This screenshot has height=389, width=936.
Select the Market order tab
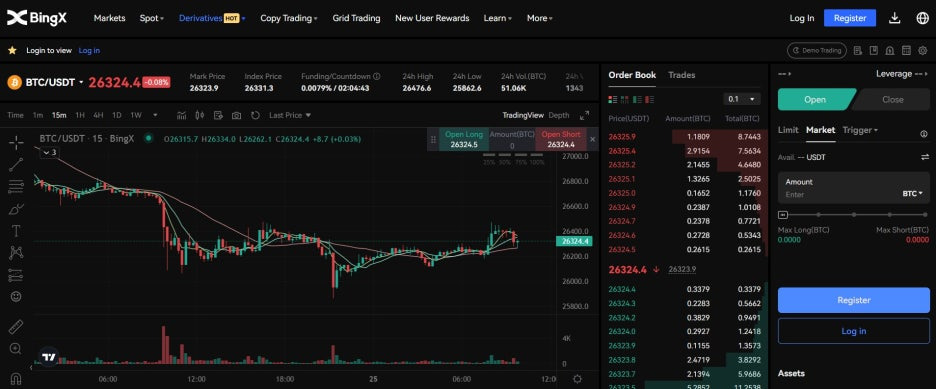point(820,130)
